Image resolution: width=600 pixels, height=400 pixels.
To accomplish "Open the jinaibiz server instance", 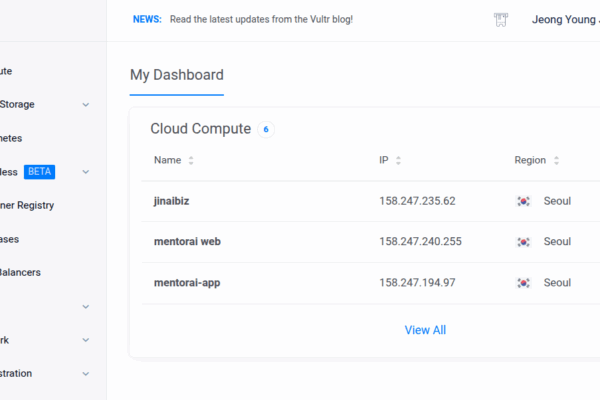I will point(171,201).
